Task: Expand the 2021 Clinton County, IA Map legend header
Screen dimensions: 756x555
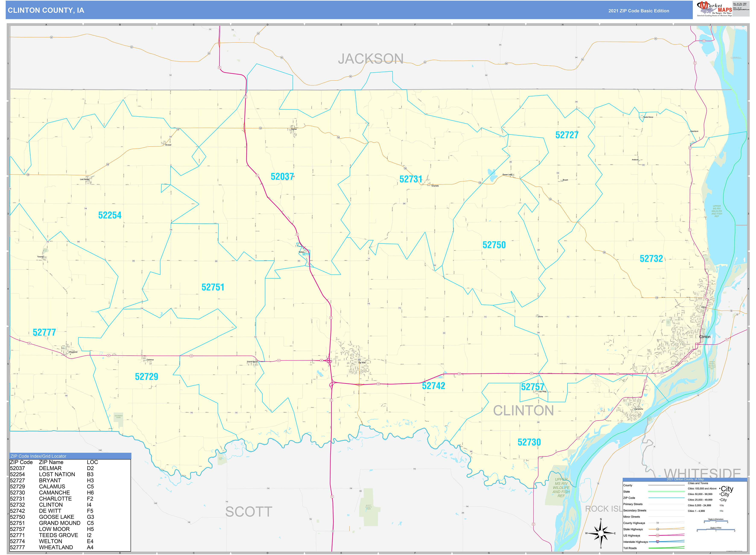Action: coord(686,479)
